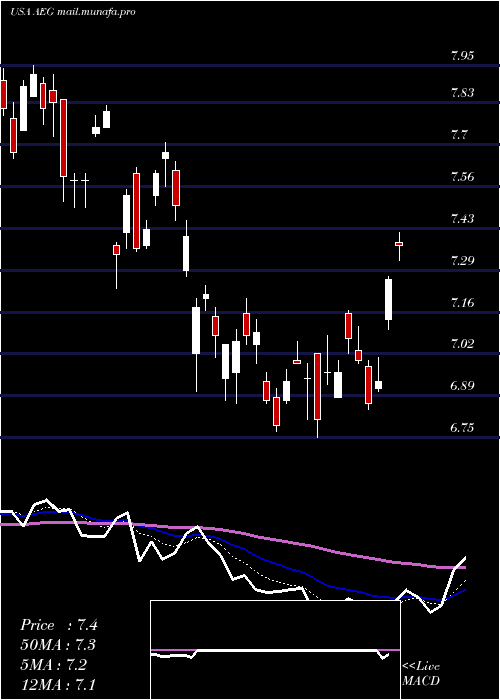Click the MACD inset chart box
Screen dimensions: 500x700
pos(275,650)
